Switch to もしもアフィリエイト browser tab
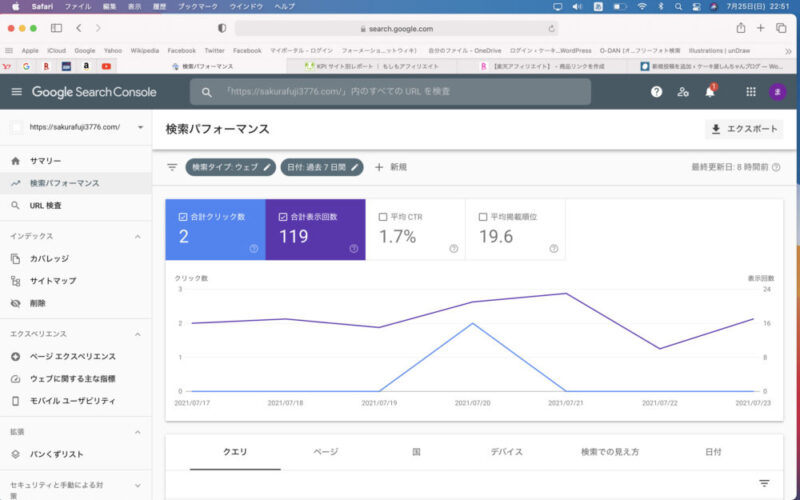Image resolution: width=800 pixels, height=500 pixels. [371, 66]
